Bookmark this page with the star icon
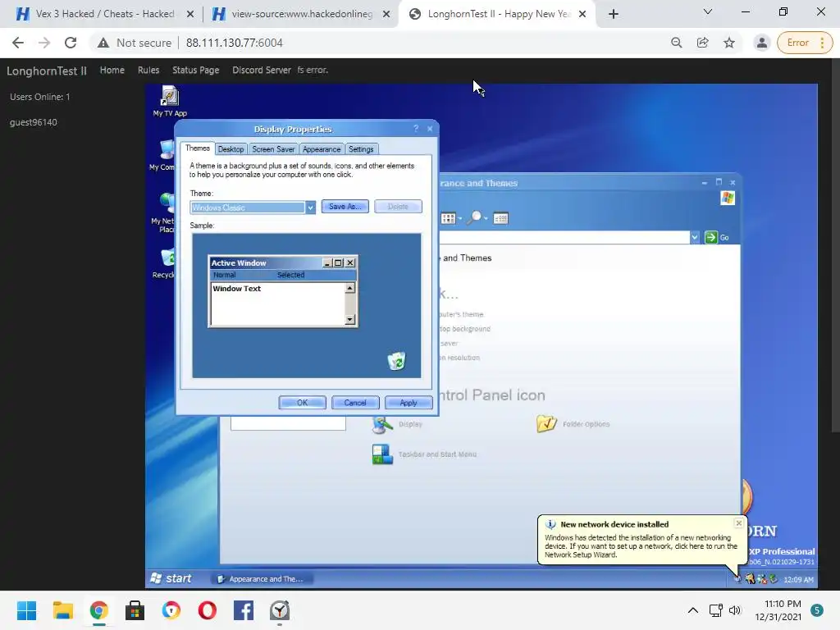 pos(728,43)
